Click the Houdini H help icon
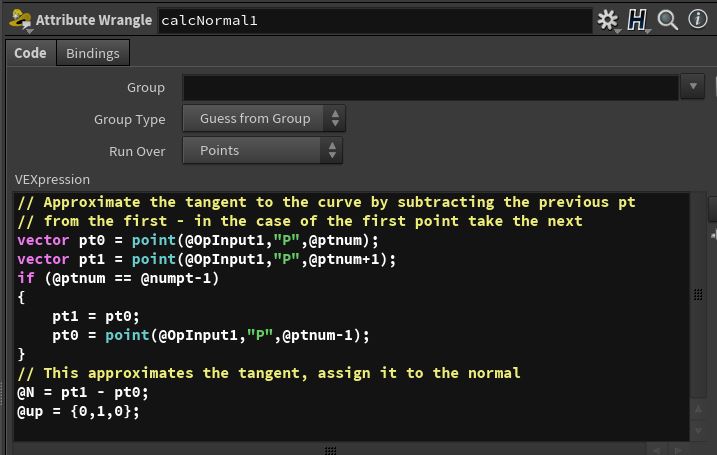Image resolution: width=717 pixels, height=455 pixels. coord(638,20)
